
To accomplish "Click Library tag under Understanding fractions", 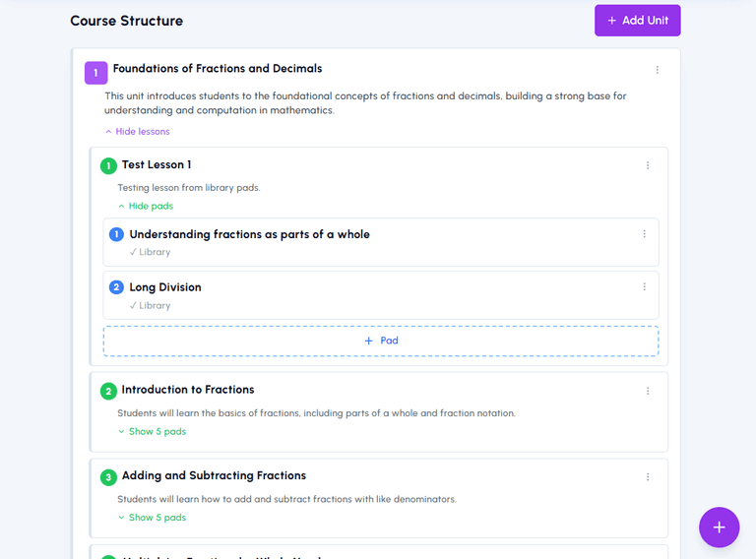I will point(150,252).
